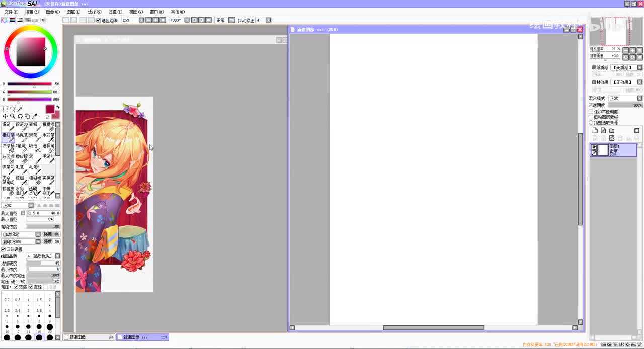
Task: Select the 图层1 layer entry
Action: tap(613, 150)
